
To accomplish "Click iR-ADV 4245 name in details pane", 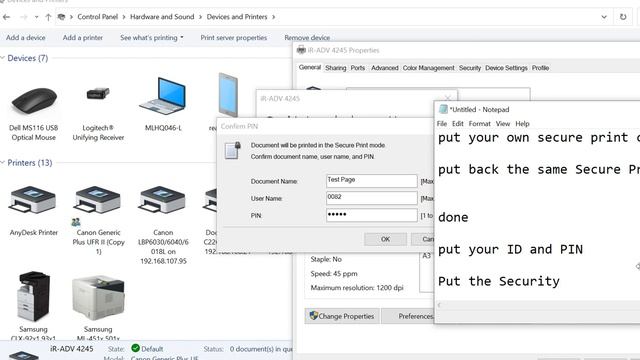I will 71,349.
